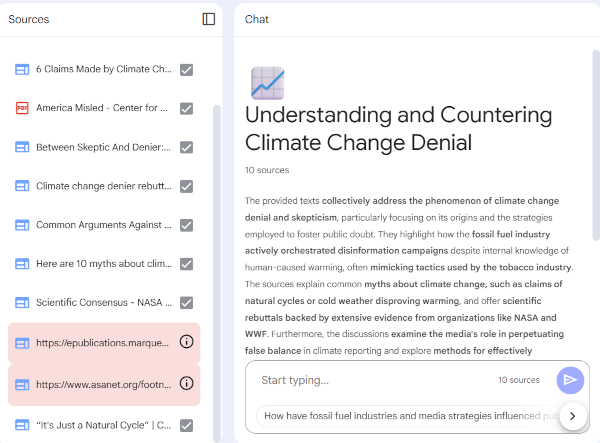
Task: Click the chart emoji notebook icon
Action: 267,83
